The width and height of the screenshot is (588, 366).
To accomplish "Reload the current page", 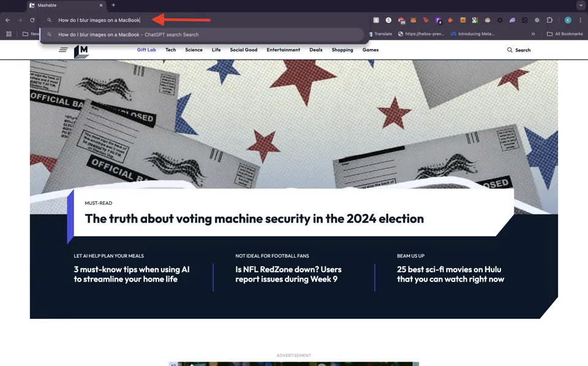I will pos(32,20).
